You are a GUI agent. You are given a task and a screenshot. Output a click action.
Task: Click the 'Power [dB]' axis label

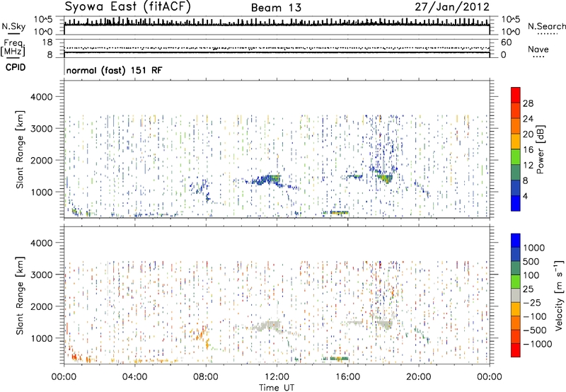[x=540, y=149]
